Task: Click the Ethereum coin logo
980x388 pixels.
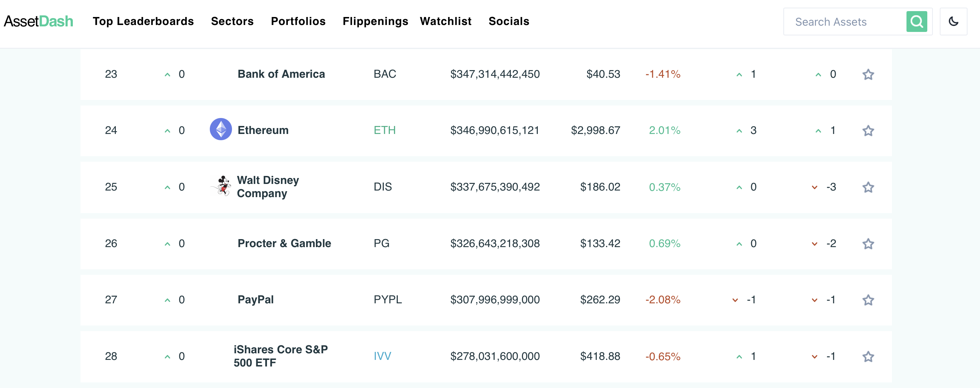Action: (221, 129)
